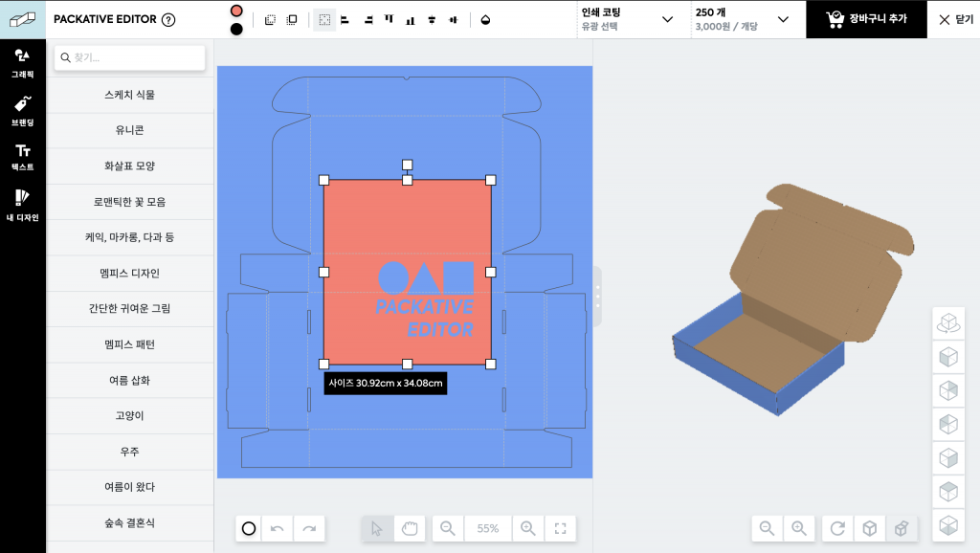The height and width of the screenshot is (553, 980).
Task: Align the object to the top edge
Action: tap(389, 20)
